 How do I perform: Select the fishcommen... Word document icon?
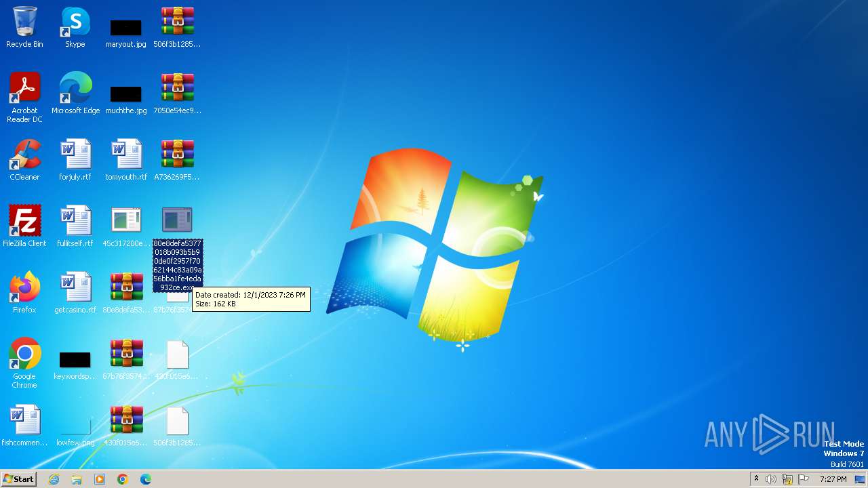point(24,426)
